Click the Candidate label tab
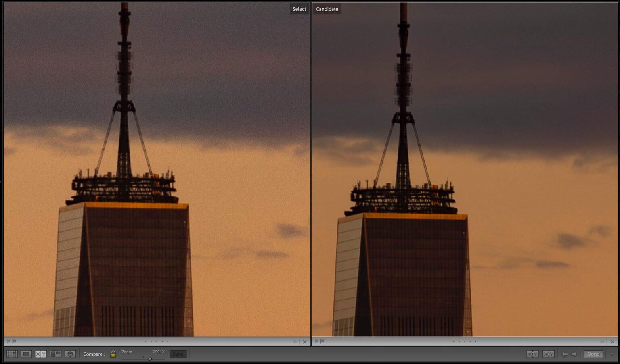The width and height of the screenshot is (620, 364). (x=327, y=8)
